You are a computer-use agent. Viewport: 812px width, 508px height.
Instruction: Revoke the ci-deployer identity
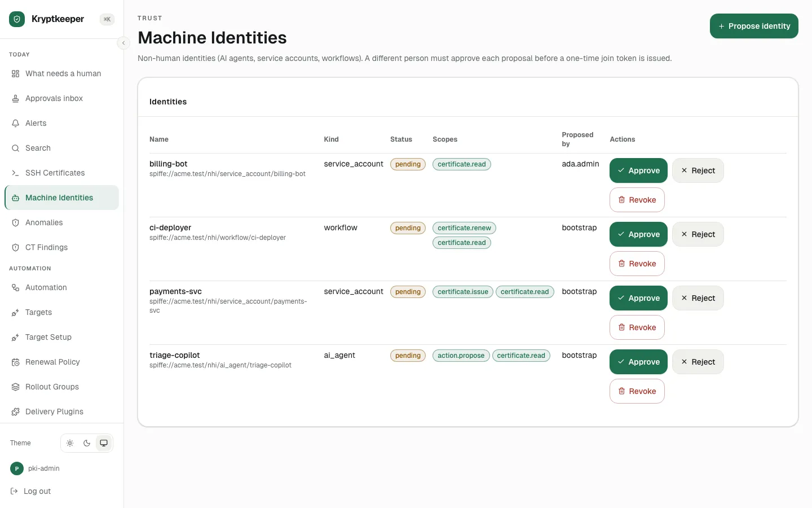point(637,264)
